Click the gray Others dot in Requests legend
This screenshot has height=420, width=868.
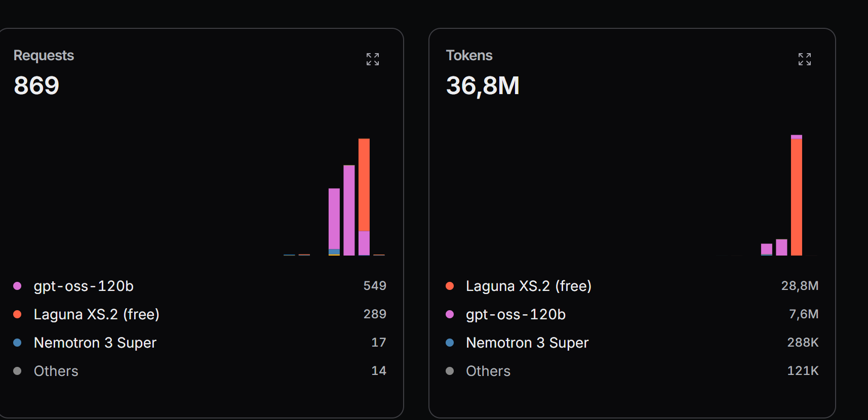17,371
